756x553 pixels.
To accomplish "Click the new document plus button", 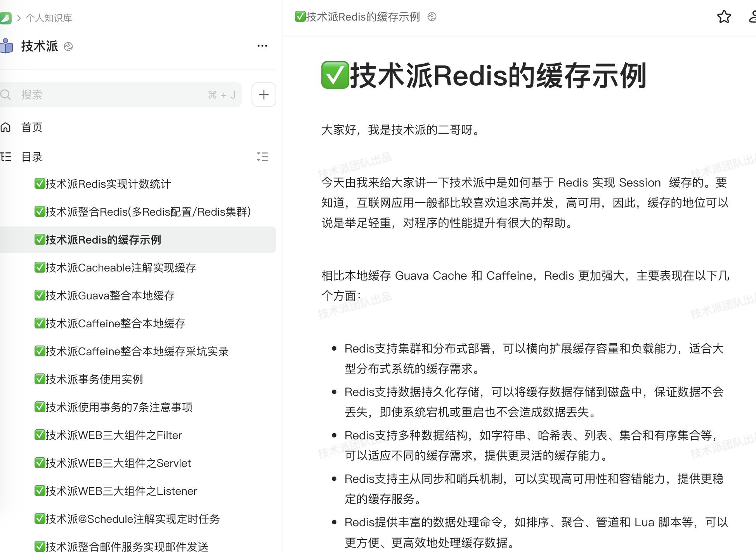I will click(x=264, y=94).
